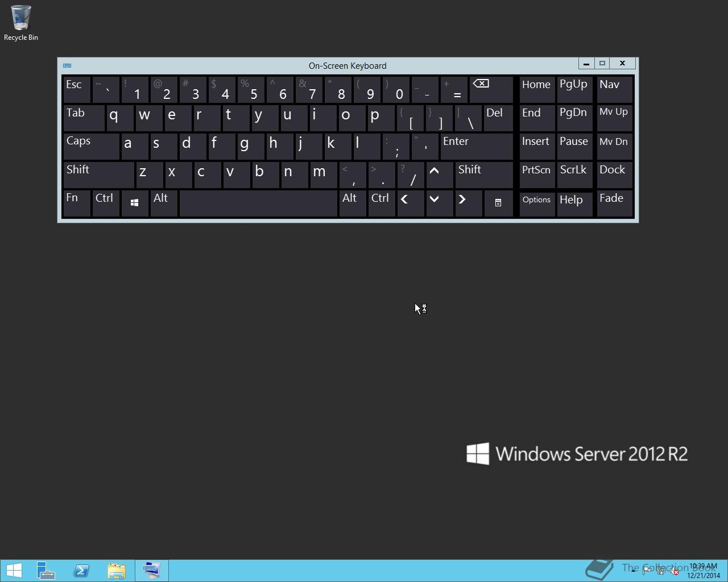Click the Esc key
Viewport: 728px width, 582px height.
pos(77,90)
